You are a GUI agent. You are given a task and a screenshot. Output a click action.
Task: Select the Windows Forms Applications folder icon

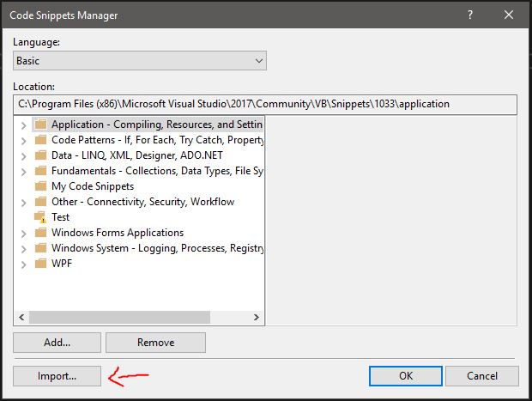(40, 233)
